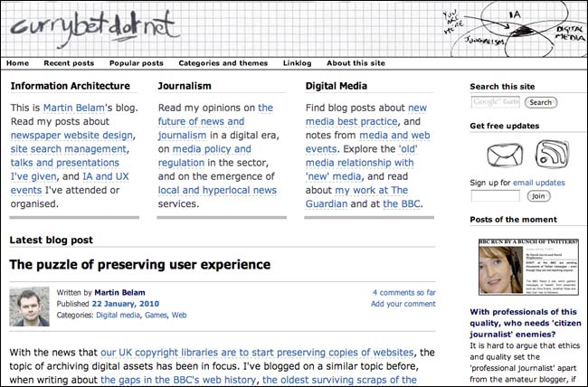Open IA and UX events link

[70, 184]
